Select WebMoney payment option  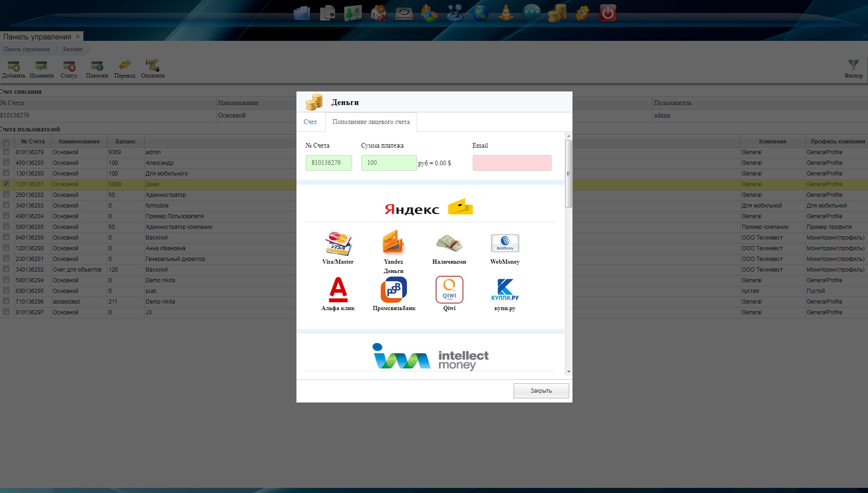tap(505, 243)
